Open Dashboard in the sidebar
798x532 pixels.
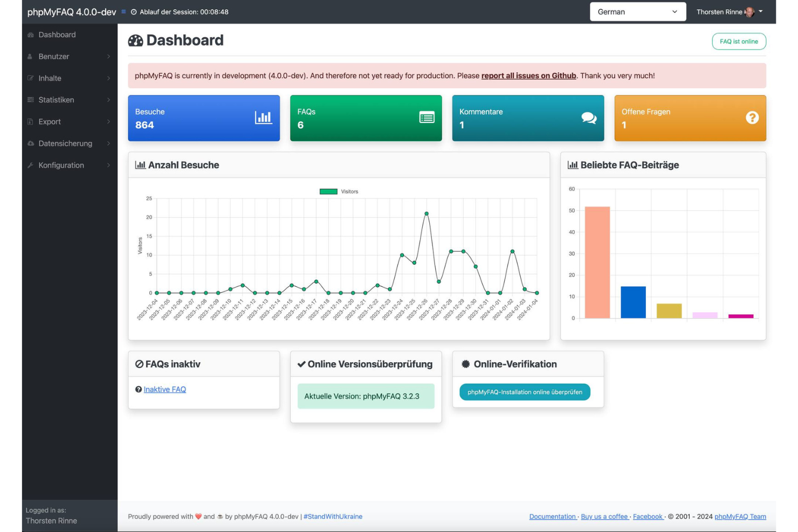[70, 35]
